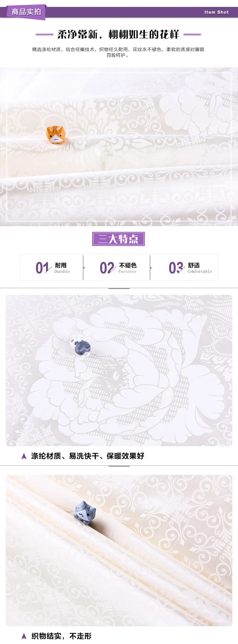This screenshot has width=238, height=644.
Task: Click the 01 number graphic
Action: pos(42,268)
